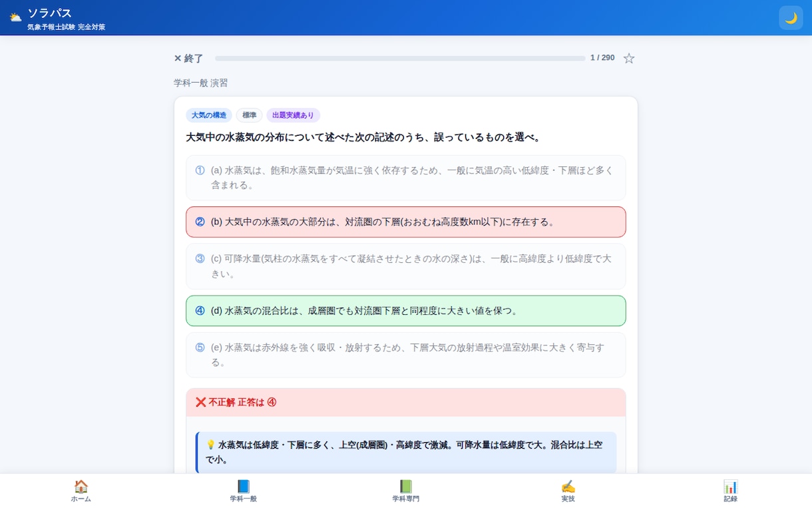
Task: Select answer option ④ (d) 混合比
Action: tap(406, 311)
